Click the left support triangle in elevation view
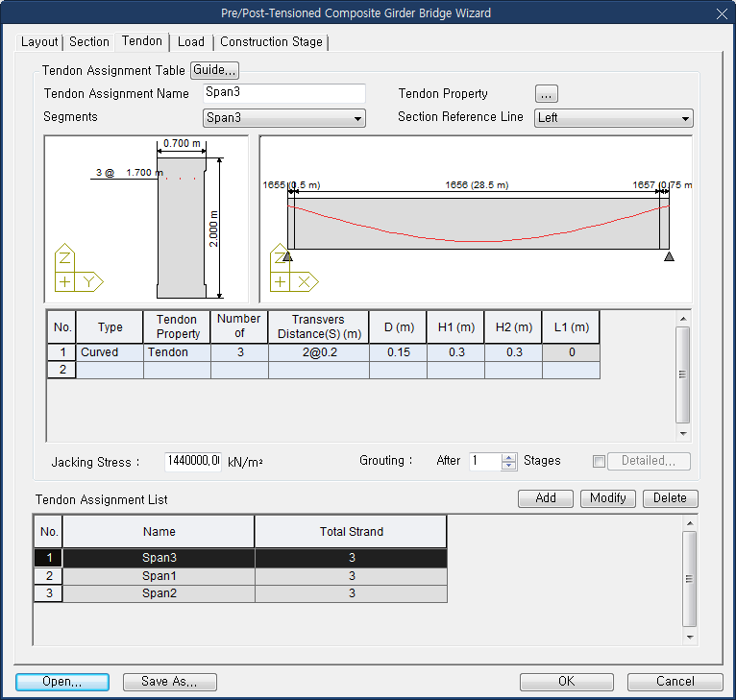 [287, 256]
